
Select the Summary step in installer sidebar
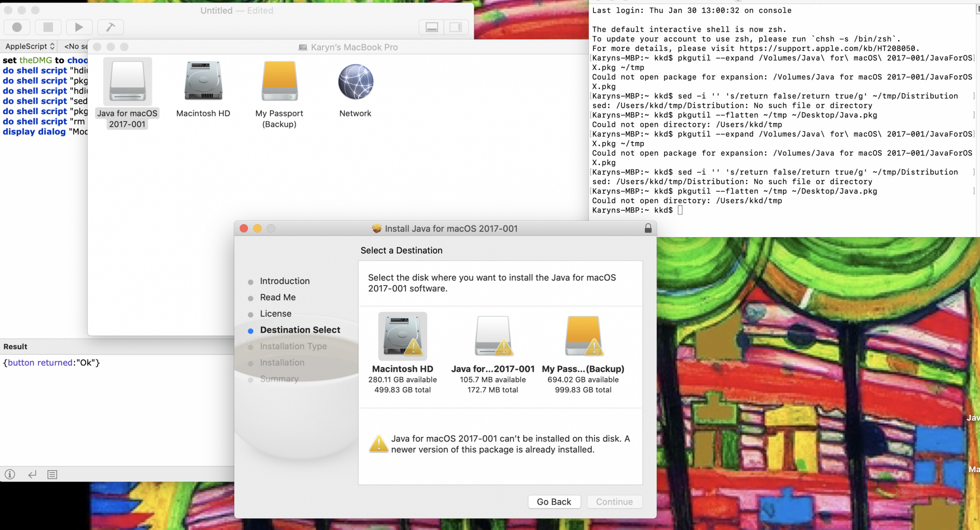pos(279,379)
